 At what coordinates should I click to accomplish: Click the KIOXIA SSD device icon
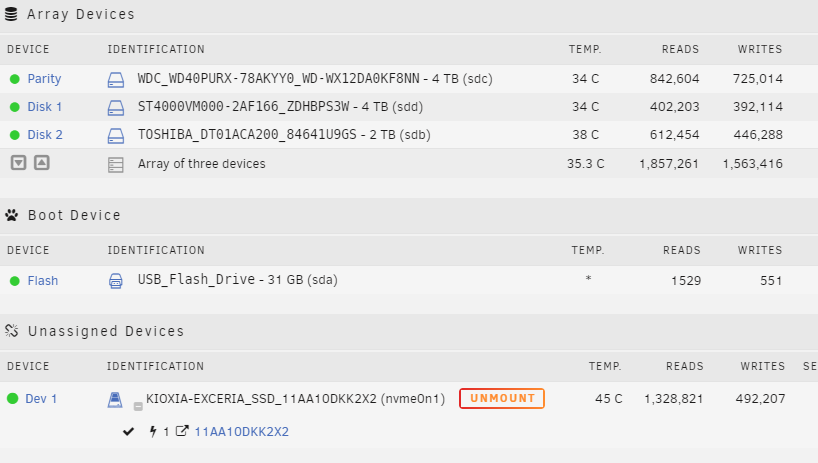[x=115, y=399]
